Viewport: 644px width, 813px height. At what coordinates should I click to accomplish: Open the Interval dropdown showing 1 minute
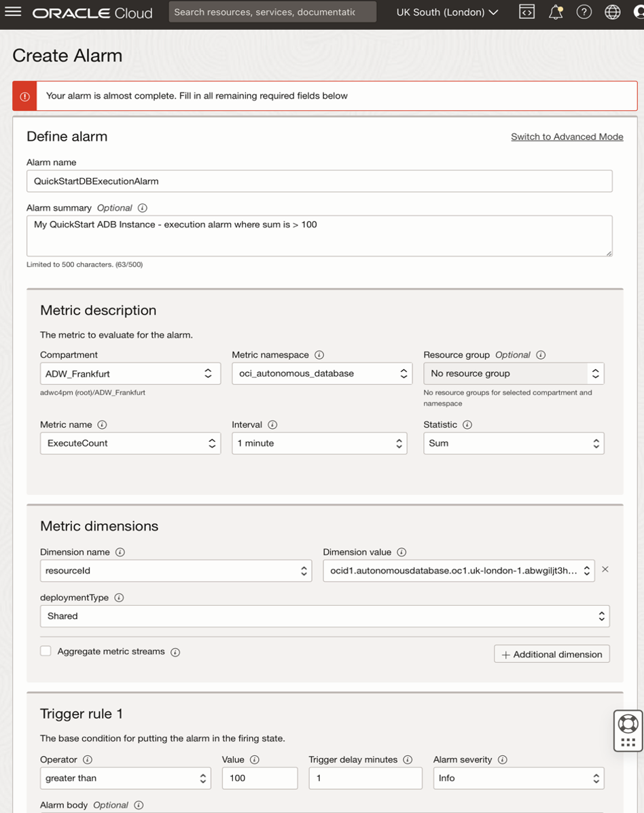[320, 443]
